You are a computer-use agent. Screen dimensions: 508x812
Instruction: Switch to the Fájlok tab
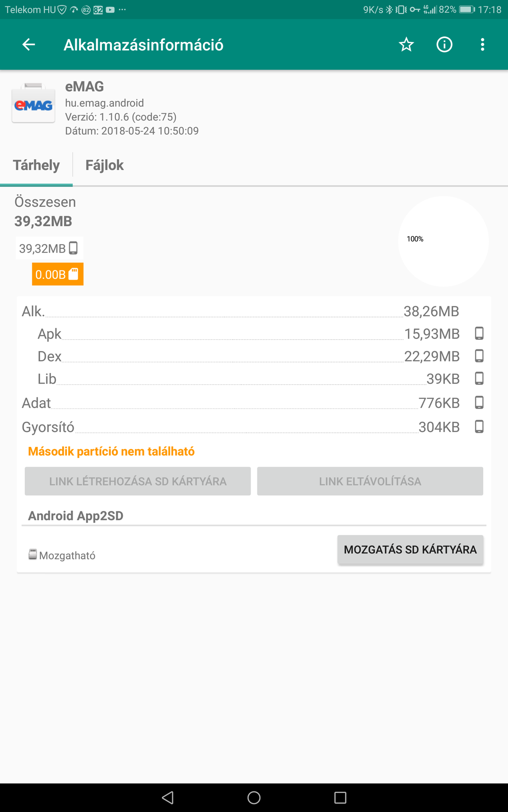104,165
